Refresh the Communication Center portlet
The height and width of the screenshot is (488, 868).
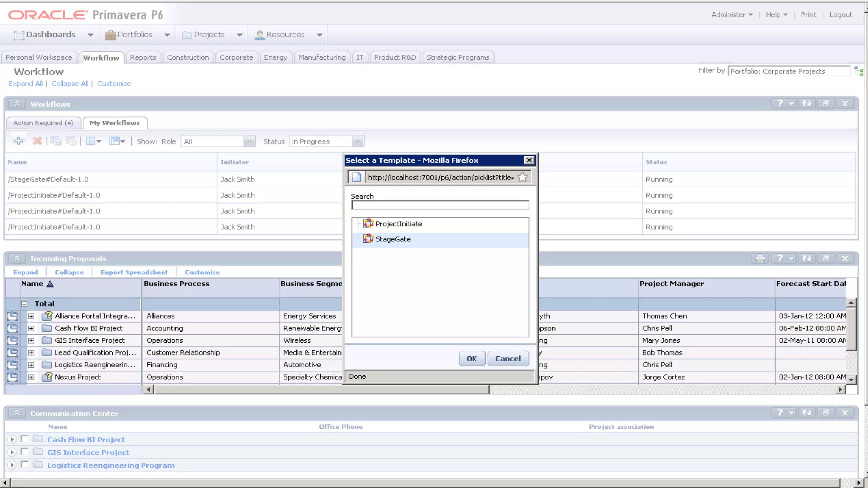pyautogui.click(x=807, y=413)
